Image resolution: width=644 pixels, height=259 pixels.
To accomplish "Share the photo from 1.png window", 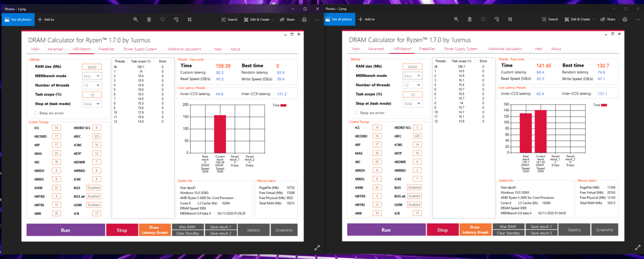I will click(x=287, y=20).
